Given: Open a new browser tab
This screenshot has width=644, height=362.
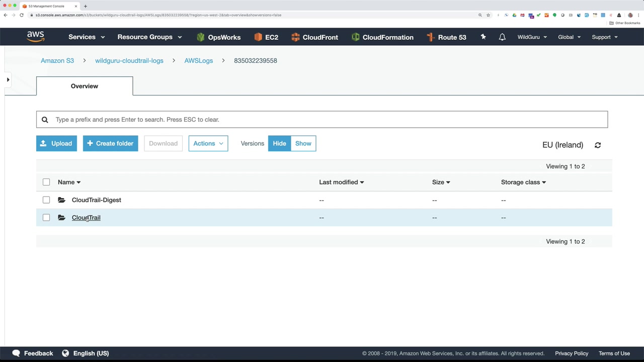Looking at the screenshot, I should (x=86, y=6).
